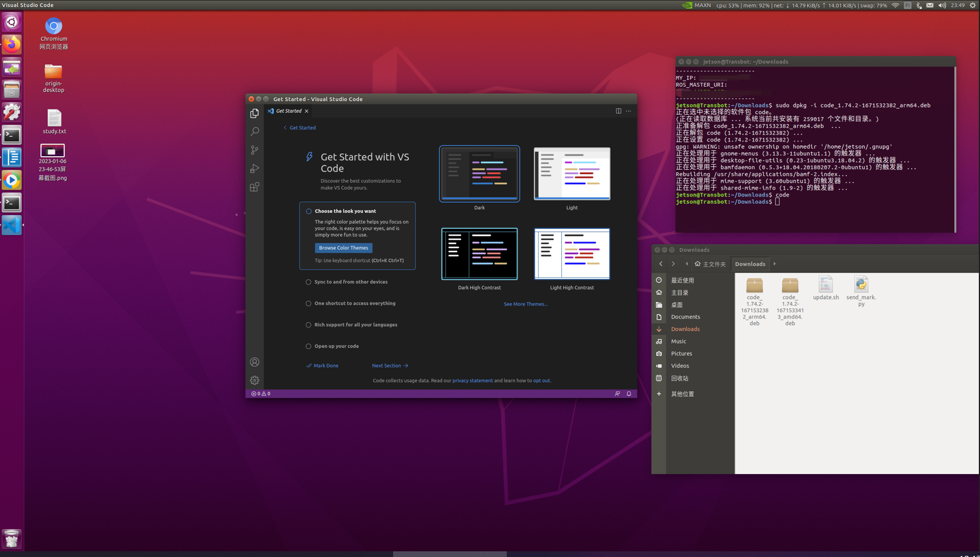Open the editor actions overflow menu
The height and width of the screenshot is (557, 980).
(x=628, y=111)
